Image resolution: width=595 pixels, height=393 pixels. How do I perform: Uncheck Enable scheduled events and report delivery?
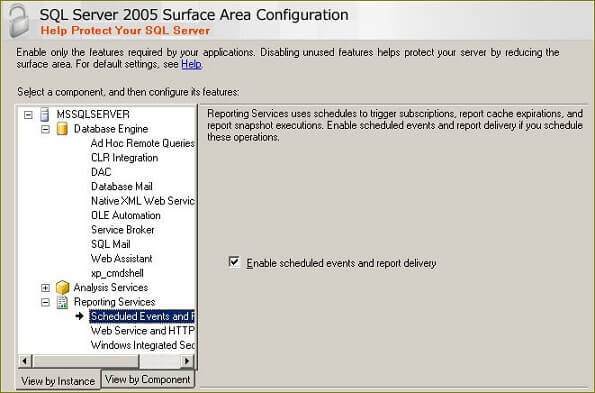234,262
